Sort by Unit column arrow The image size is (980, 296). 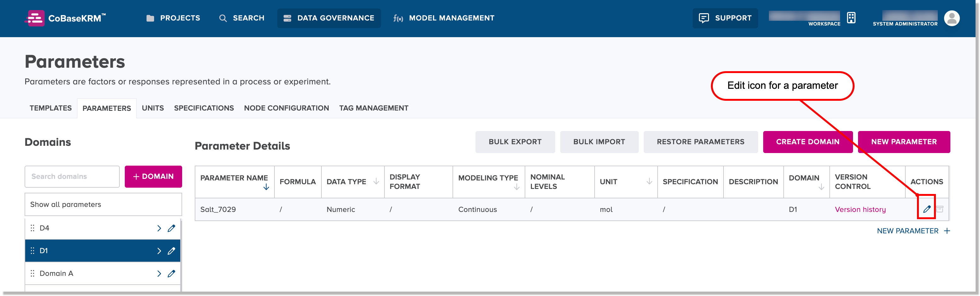point(649,182)
